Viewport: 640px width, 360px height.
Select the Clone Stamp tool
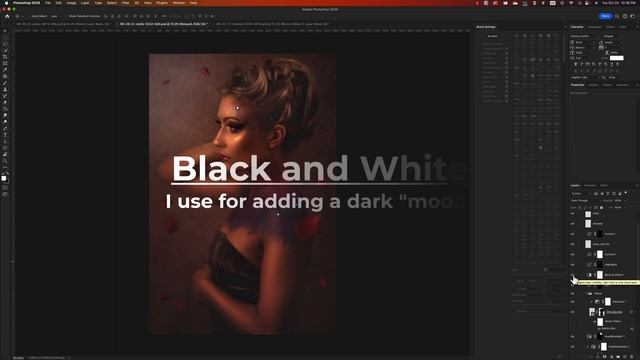[5, 89]
